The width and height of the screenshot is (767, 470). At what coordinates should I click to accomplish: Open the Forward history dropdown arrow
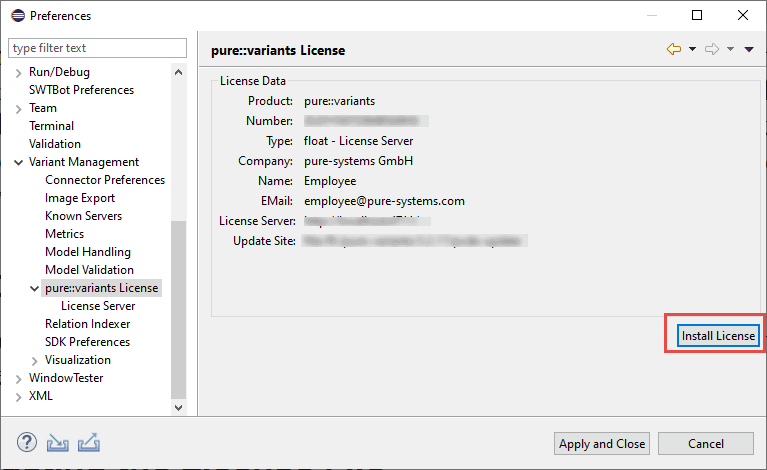coord(731,50)
